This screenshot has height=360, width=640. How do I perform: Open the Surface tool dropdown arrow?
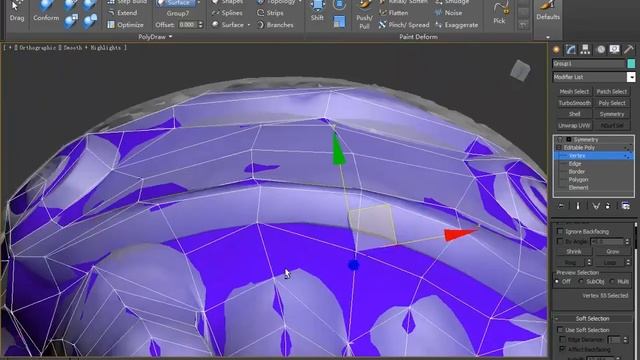tap(249, 25)
